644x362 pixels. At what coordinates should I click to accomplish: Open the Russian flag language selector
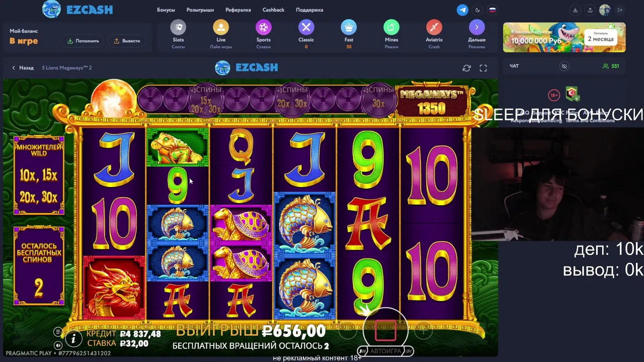493,10
